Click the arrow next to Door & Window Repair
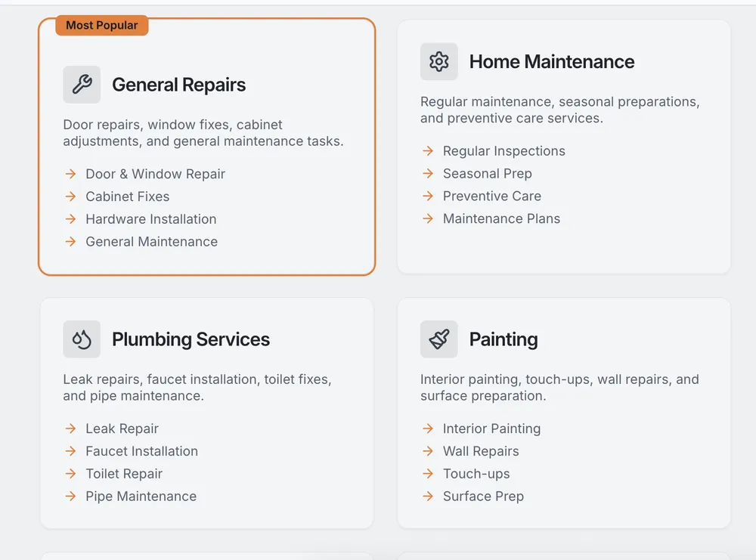The width and height of the screenshot is (756, 560). 70,174
